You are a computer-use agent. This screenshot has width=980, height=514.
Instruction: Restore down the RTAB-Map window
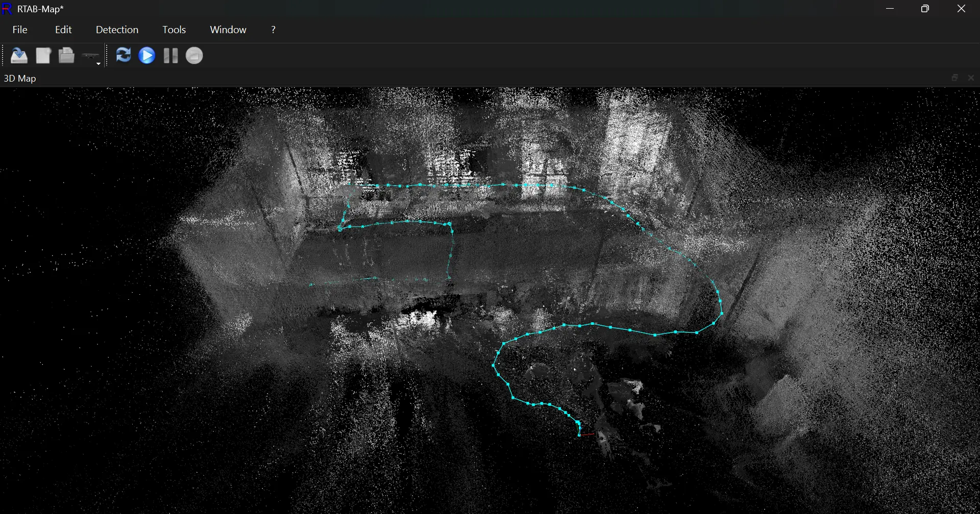925,9
